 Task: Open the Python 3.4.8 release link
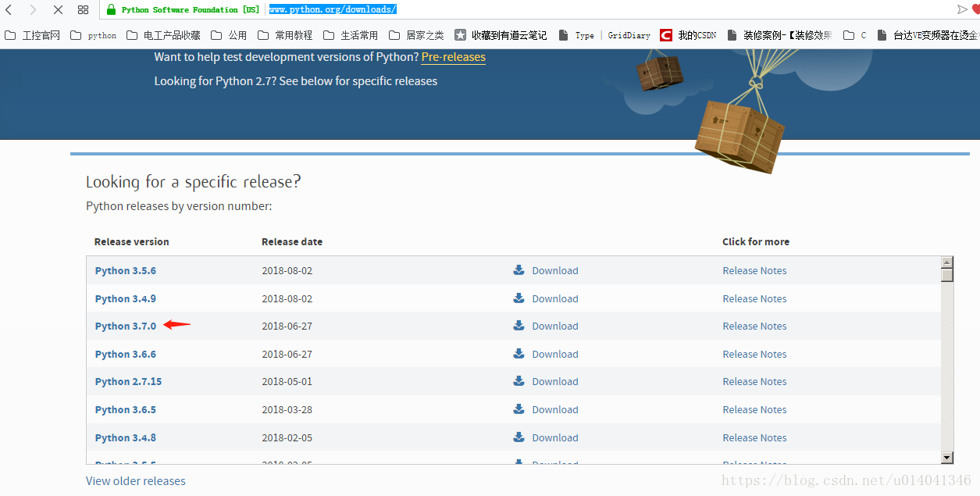tap(125, 438)
